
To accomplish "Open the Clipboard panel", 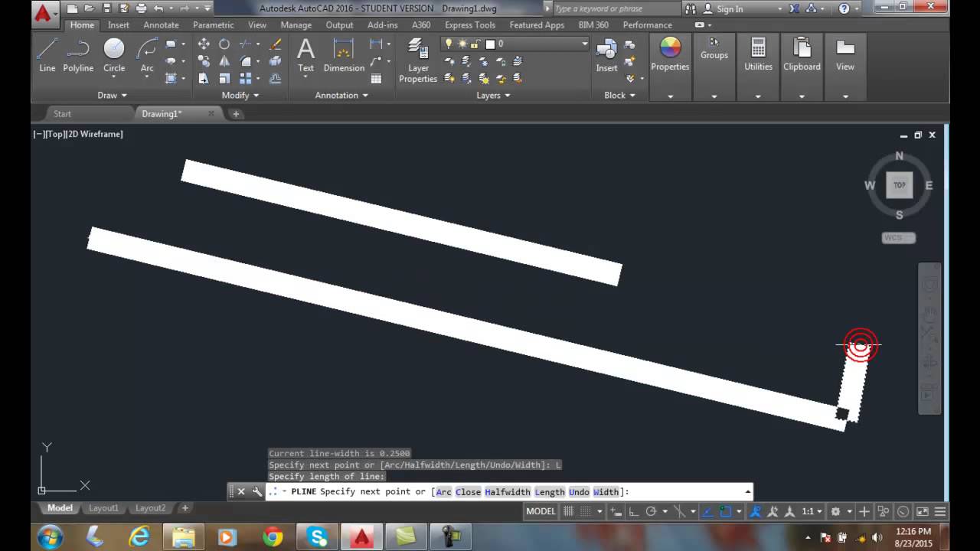I will [x=802, y=55].
